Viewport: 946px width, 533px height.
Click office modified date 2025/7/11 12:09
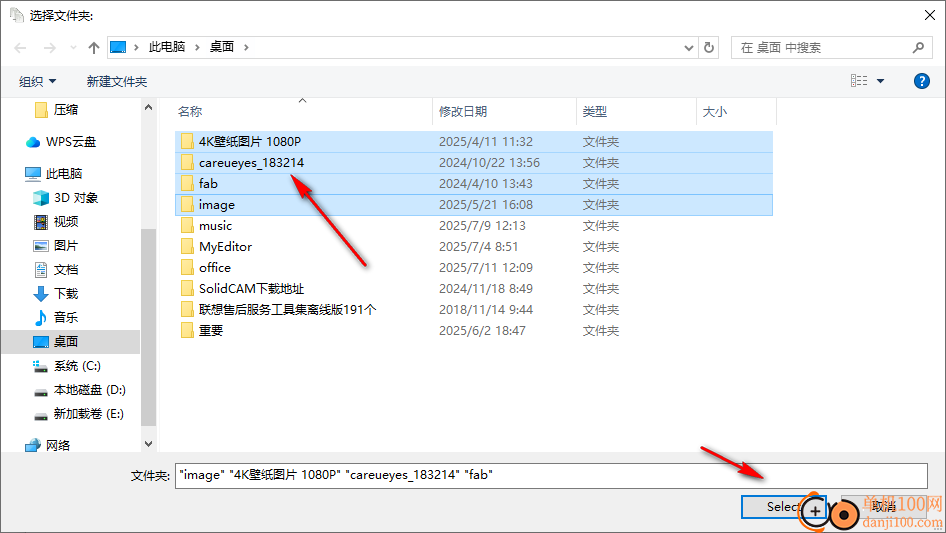click(486, 267)
